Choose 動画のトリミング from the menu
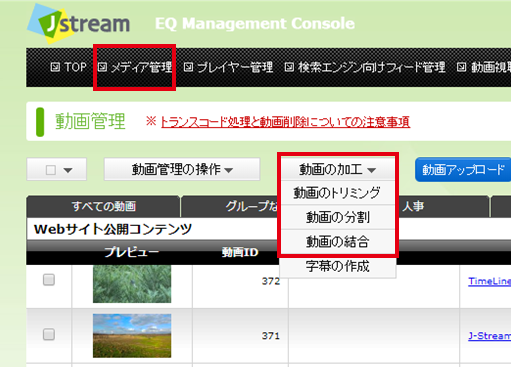The height and width of the screenshot is (367, 511). [338, 193]
